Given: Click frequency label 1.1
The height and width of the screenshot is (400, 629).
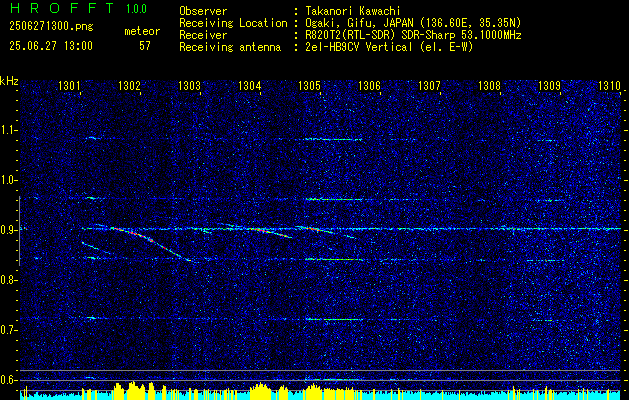Looking at the screenshot, I should point(8,130).
